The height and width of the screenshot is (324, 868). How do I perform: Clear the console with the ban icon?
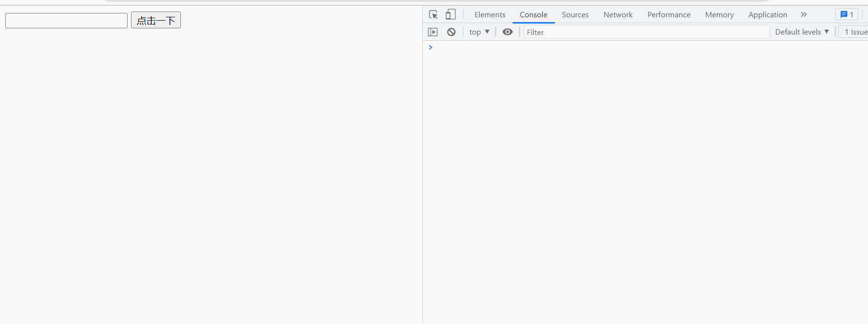pyautogui.click(x=452, y=32)
